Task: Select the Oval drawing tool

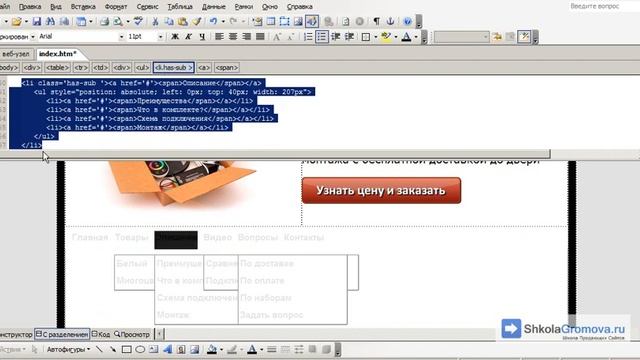Action: pyautogui.click(x=140, y=349)
